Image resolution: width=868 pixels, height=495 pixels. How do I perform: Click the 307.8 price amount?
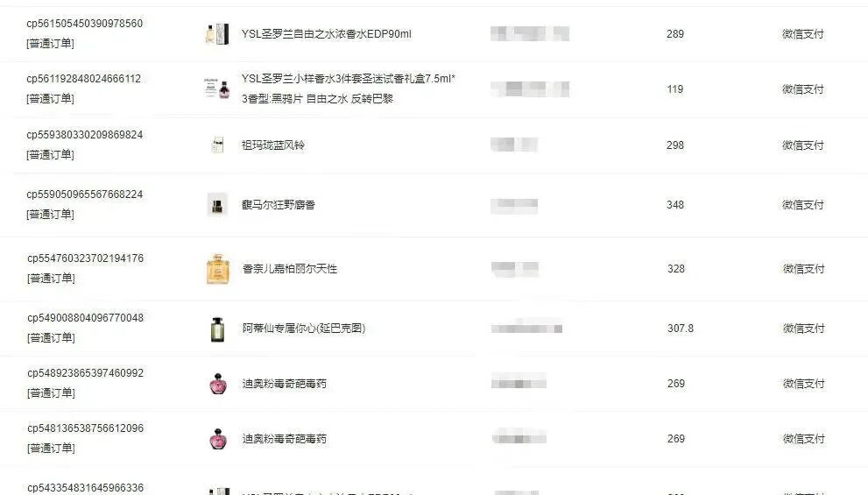(681, 329)
